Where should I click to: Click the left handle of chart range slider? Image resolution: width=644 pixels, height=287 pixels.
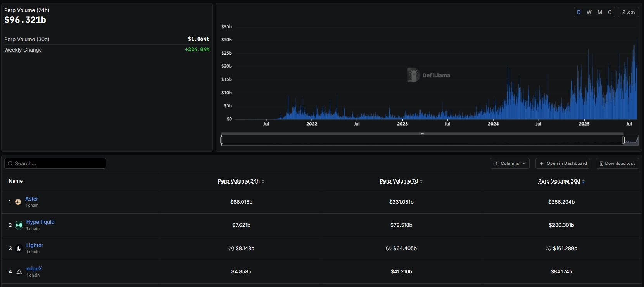[x=222, y=140]
